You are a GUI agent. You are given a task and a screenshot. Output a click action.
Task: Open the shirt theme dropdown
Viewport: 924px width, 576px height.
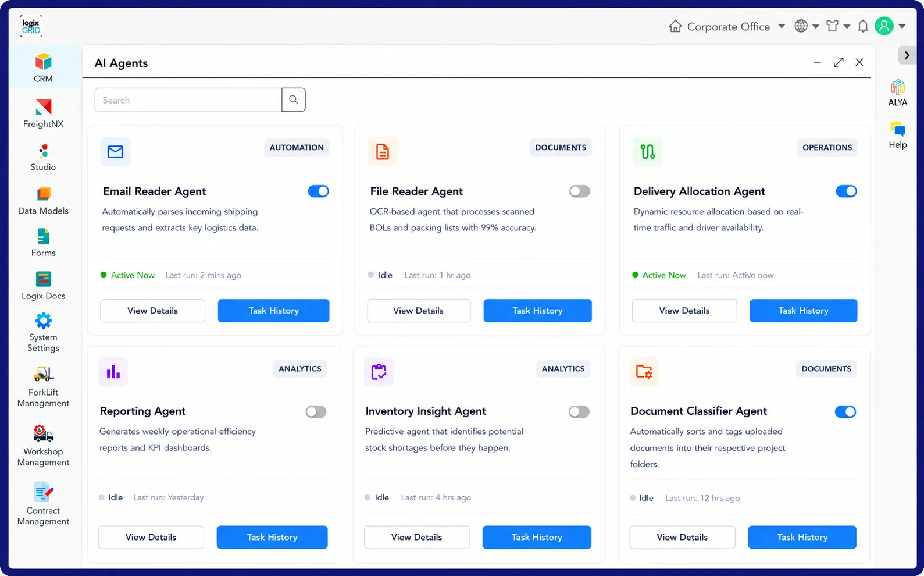pyautogui.click(x=839, y=26)
